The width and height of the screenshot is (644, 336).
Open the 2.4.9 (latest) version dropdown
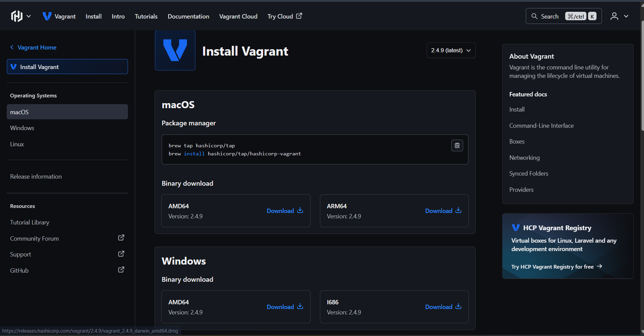click(x=451, y=50)
